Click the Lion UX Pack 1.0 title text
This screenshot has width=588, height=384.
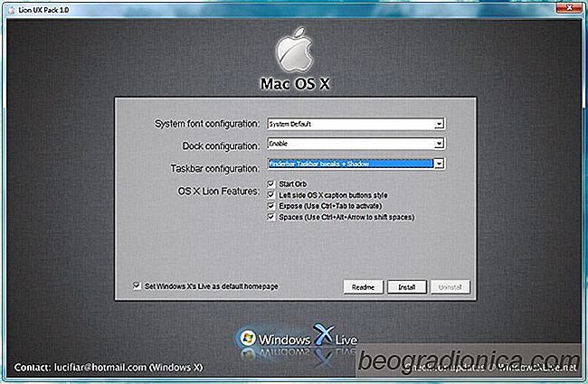[43, 10]
